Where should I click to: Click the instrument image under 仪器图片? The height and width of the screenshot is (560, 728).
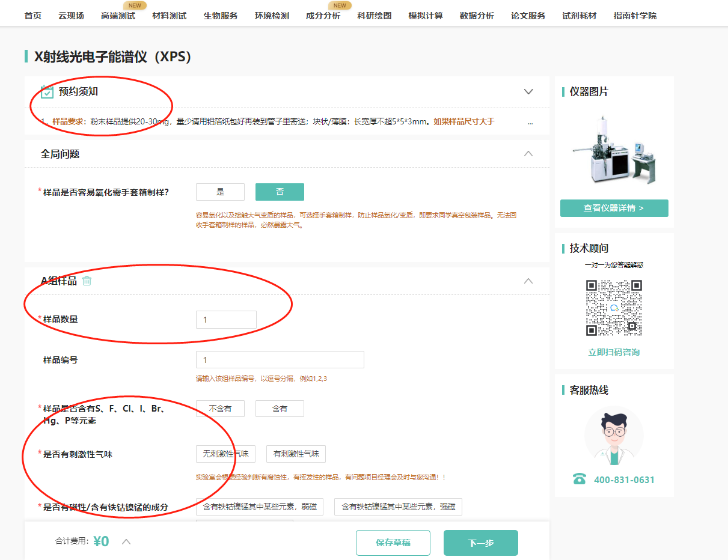614,149
